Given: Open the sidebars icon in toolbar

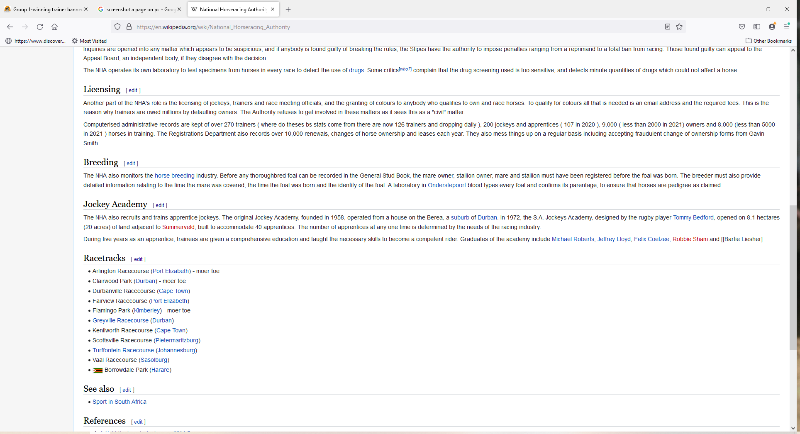Looking at the screenshot, I should coord(757,27).
